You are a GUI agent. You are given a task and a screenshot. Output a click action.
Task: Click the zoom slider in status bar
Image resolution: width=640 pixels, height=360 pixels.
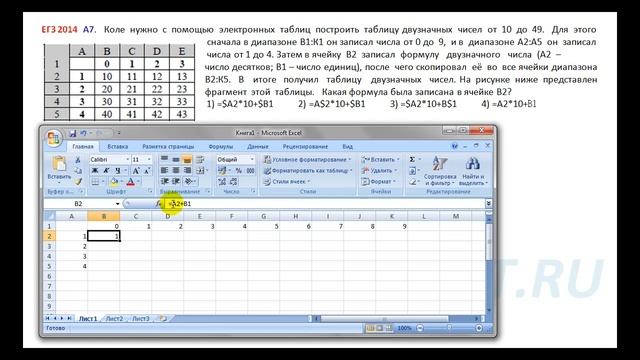point(449,328)
